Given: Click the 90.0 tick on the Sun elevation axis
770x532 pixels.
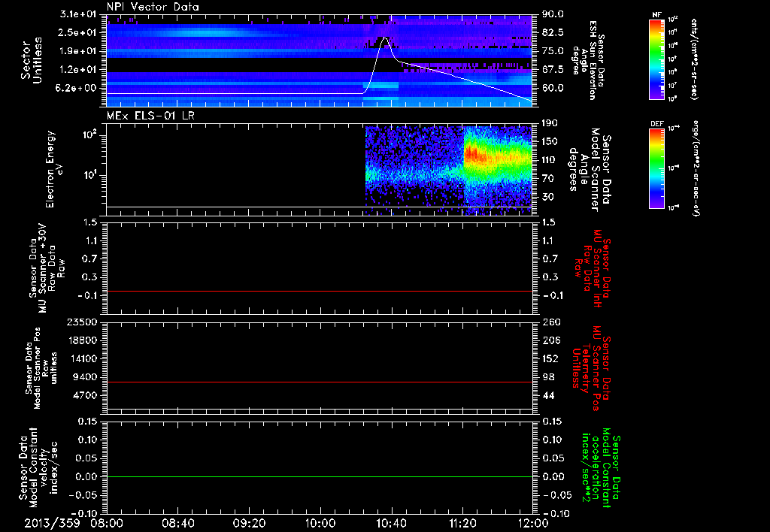Looking at the screenshot, I should pos(552,14).
